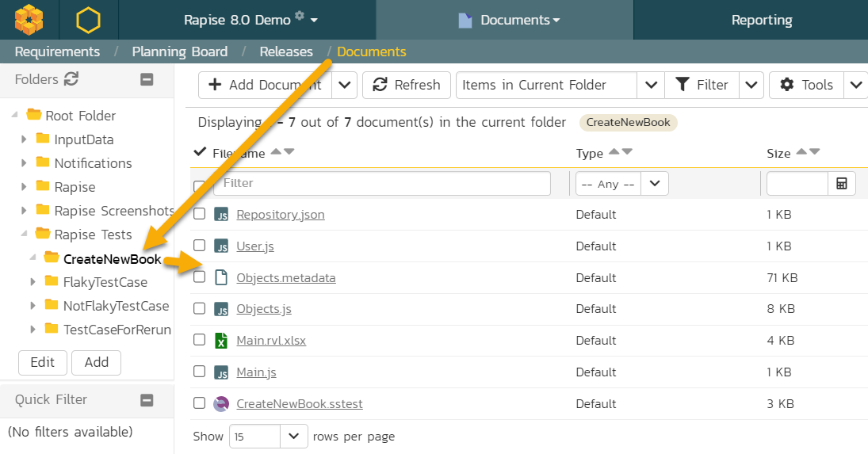Click the JS icon beside User.js

(221, 246)
